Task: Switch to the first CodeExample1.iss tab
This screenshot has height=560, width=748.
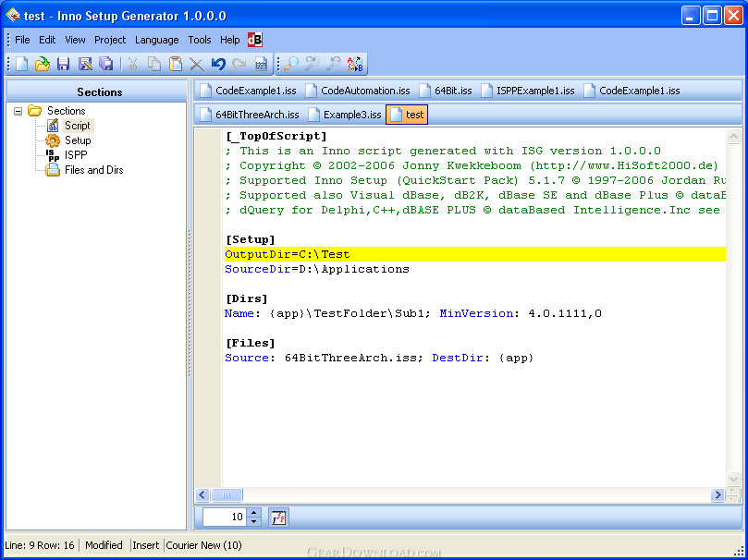Action: pos(248,91)
